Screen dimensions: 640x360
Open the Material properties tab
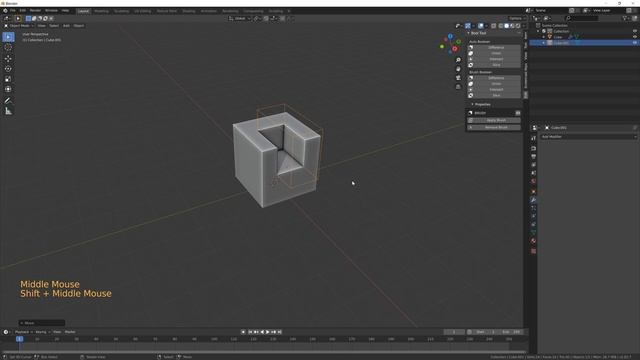(x=533, y=241)
